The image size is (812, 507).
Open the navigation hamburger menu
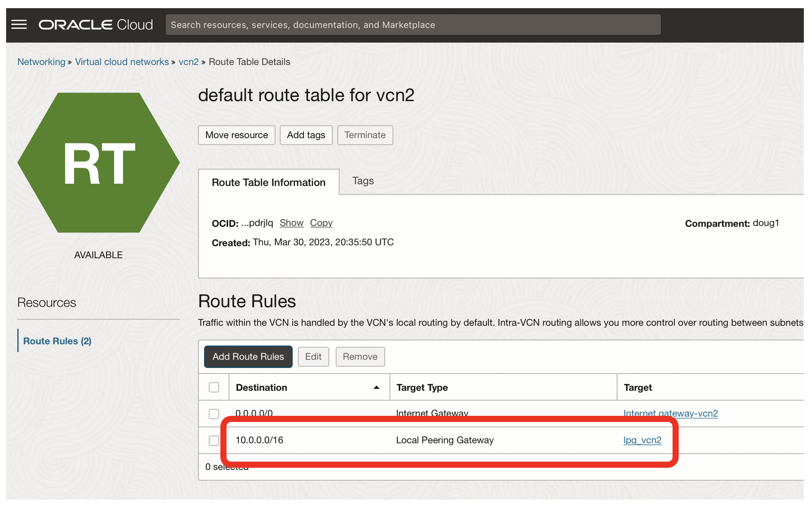click(18, 25)
